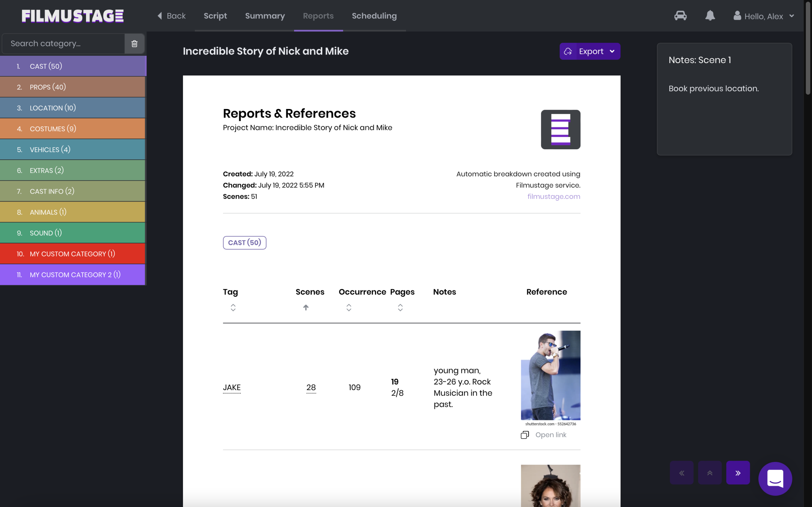Click the copy icon next to Open link
Viewport: 812px width, 507px height.
pos(525,434)
